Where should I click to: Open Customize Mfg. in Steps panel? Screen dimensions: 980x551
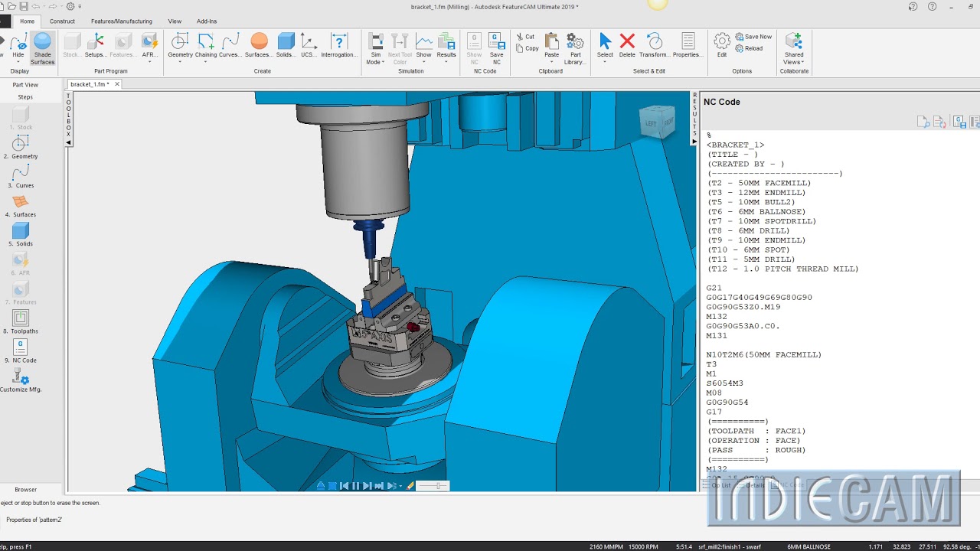click(x=21, y=380)
